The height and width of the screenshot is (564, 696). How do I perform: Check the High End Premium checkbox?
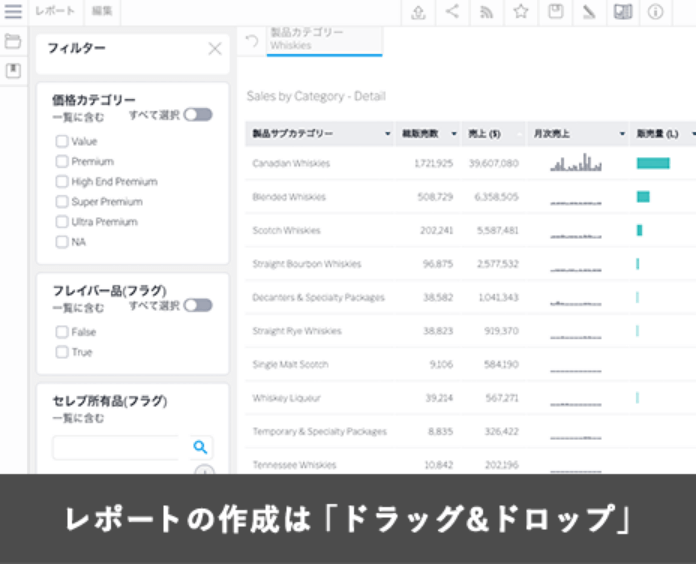62,181
